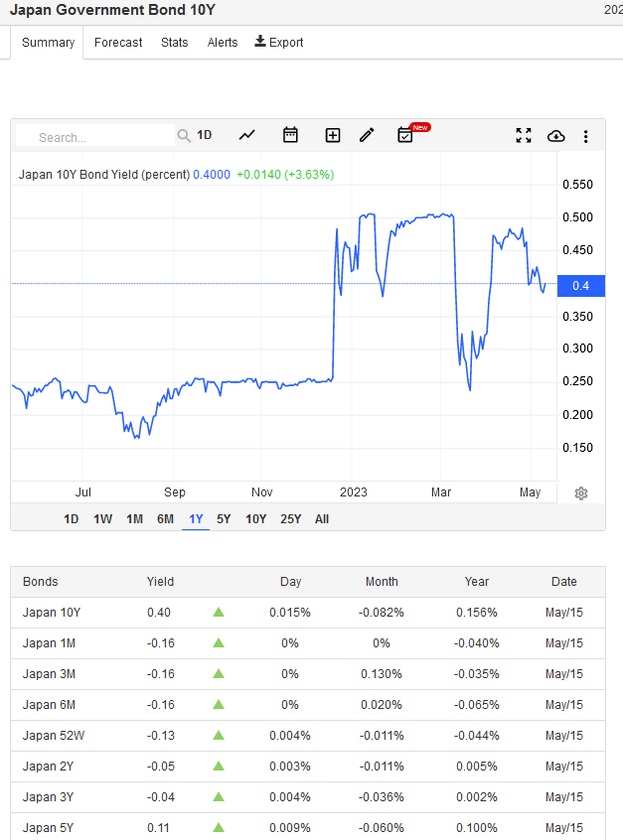623x840 pixels.
Task: Open the Stats tab
Action: point(174,43)
